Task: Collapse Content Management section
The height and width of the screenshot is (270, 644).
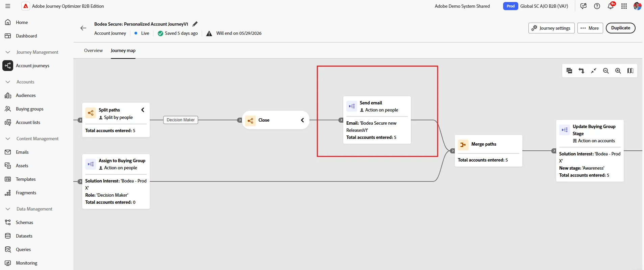Action: pos(8,139)
